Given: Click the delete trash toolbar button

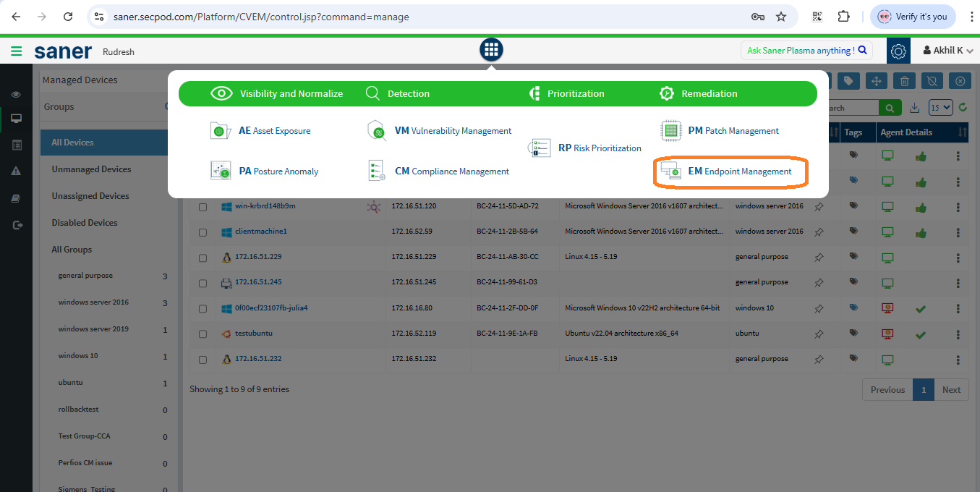Looking at the screenshot, I should click(x=904, y=81).
